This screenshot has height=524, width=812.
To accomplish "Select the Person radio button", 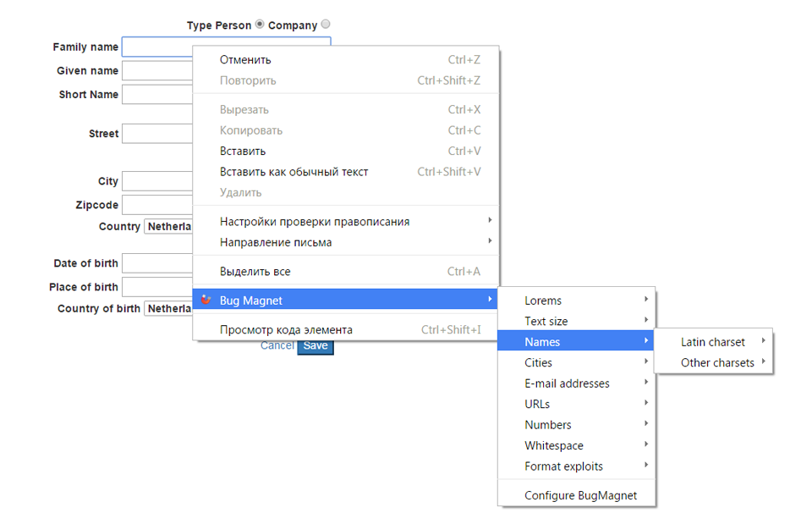I will point(260,25).
